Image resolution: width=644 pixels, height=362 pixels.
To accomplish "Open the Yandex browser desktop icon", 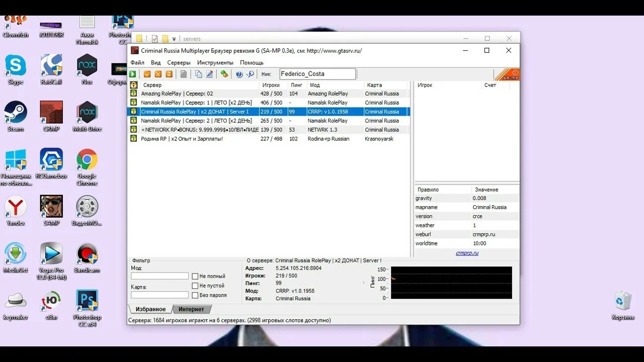I will (x=16, y=211).
